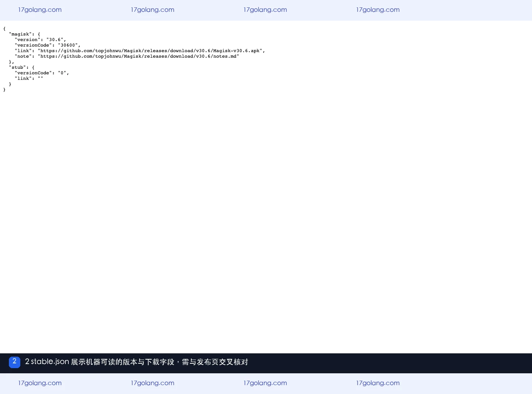The image size is (532, 394).
Task: Select the "versionCode": "30600" line
Action: (47, 45)
